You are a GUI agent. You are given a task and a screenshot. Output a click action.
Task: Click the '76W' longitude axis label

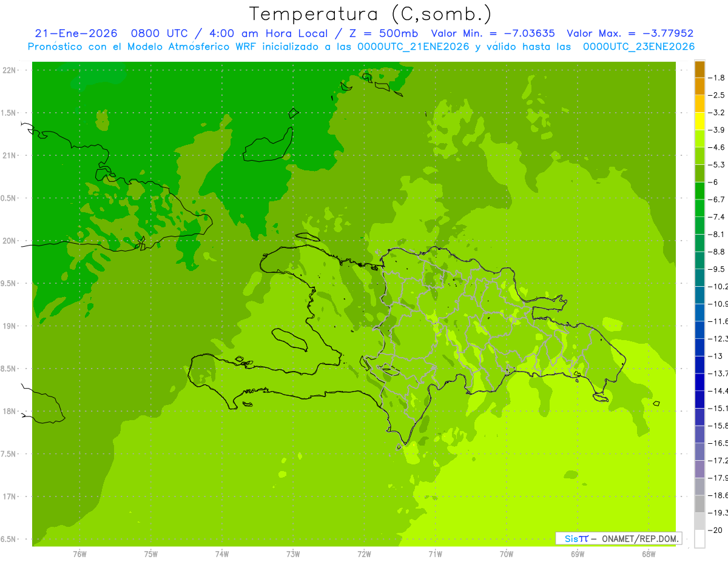pyautogui.click(x=79, y=554)
